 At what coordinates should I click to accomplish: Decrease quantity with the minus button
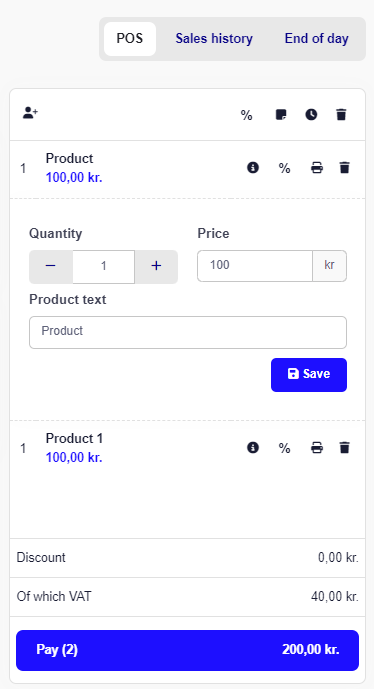[x=51, y=267]
